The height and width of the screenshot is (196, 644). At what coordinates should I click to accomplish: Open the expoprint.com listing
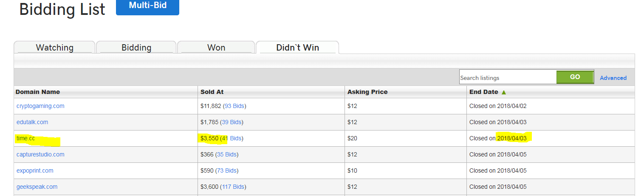click(35, 170)
